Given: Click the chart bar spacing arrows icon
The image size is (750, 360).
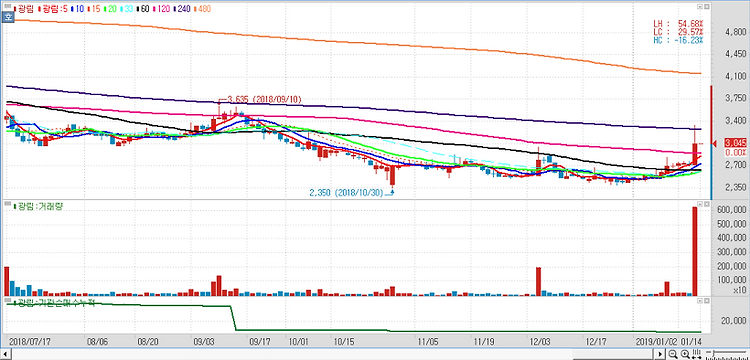Looking at the screenshot, I should click(696, 354).
